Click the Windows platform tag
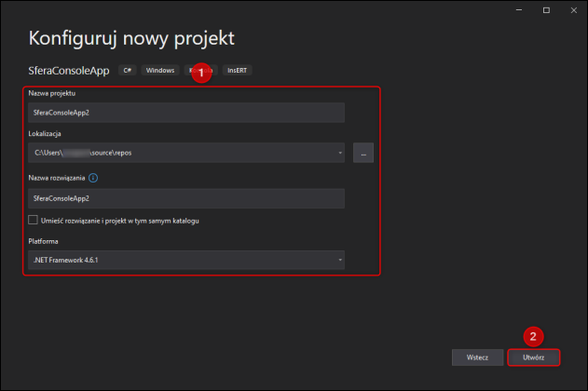 [x=160, y=70]
